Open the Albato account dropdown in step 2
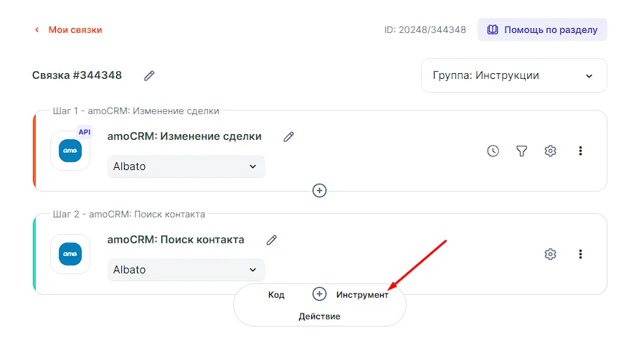This screenshot has height=343, width=644. [x=186, y=270]
